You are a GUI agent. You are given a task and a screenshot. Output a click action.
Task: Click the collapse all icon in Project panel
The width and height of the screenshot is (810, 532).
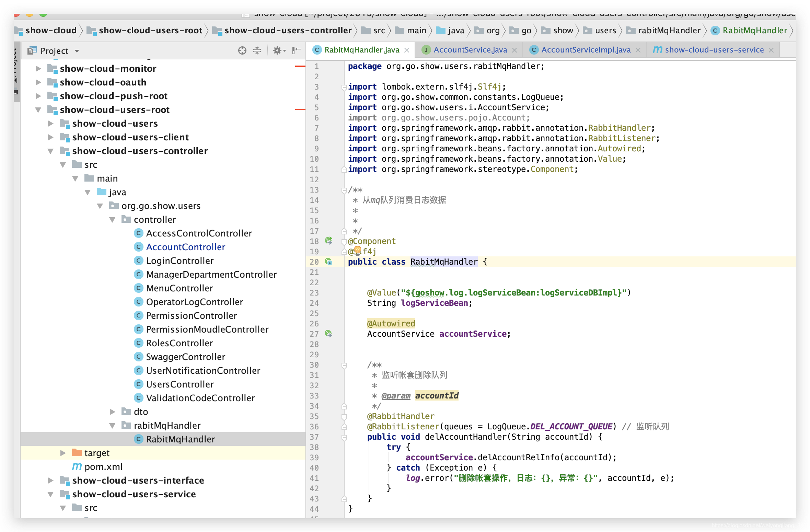257,51
